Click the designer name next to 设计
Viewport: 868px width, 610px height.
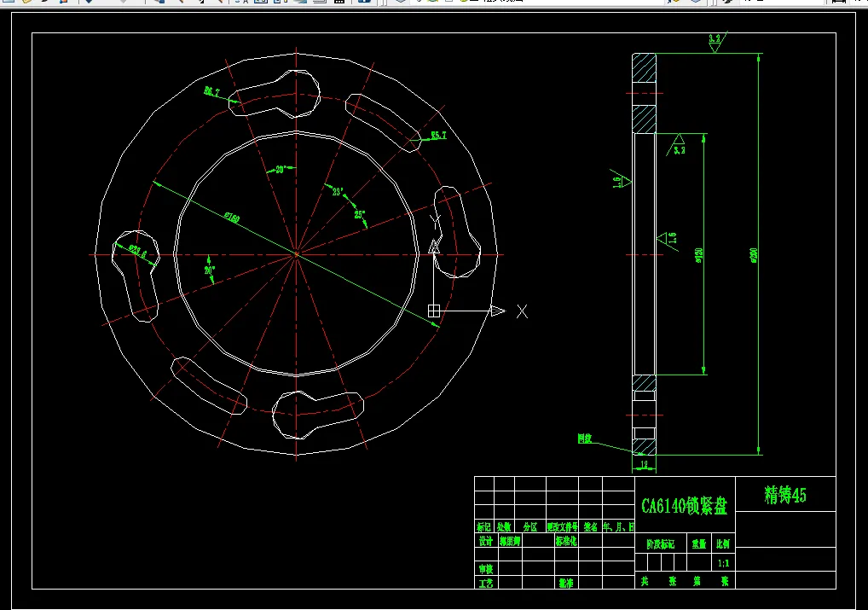(510, 541)
